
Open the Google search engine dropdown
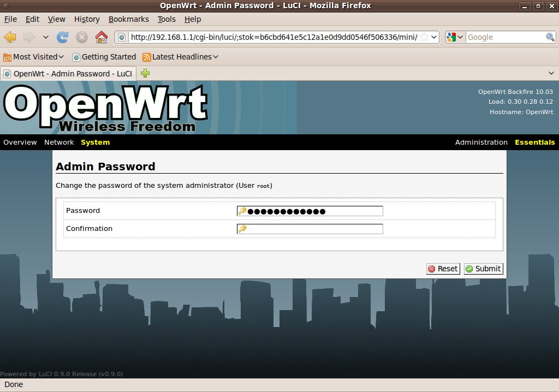(454, 37)
